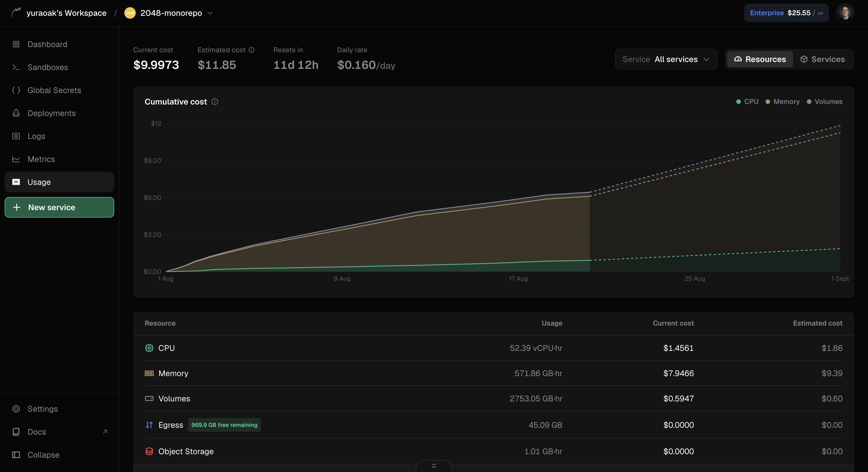
Task: Click the $9.9973 current cost value
Action: 156,65
